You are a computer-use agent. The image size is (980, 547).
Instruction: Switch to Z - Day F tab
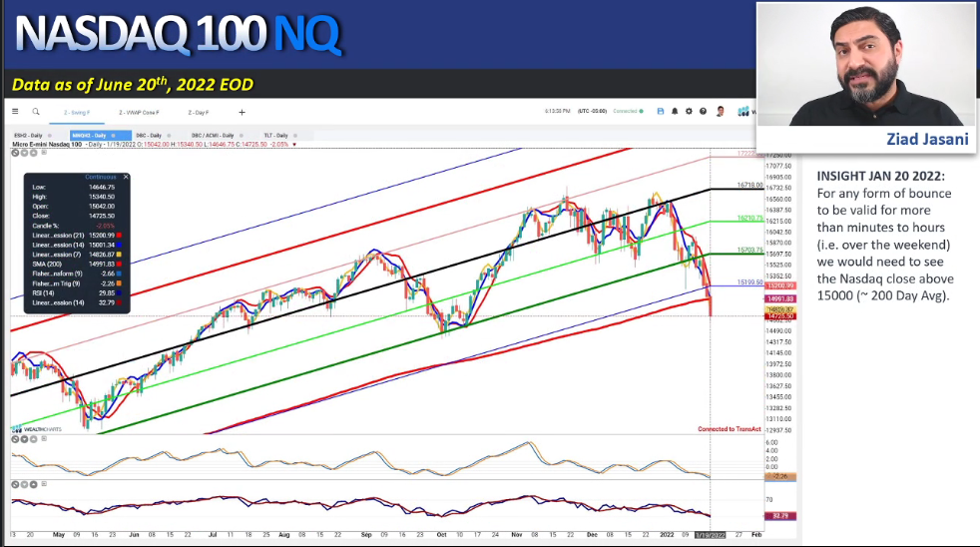(x=199, y=113)
